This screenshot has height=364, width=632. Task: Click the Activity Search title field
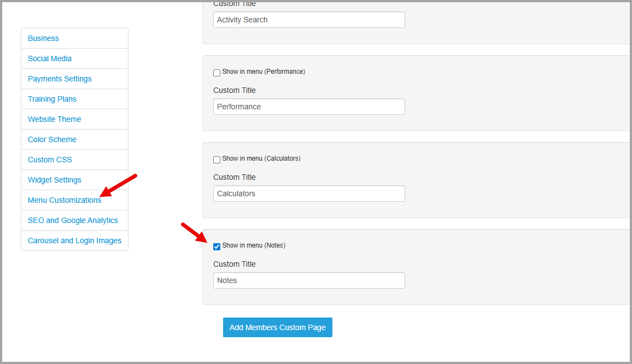309,20
